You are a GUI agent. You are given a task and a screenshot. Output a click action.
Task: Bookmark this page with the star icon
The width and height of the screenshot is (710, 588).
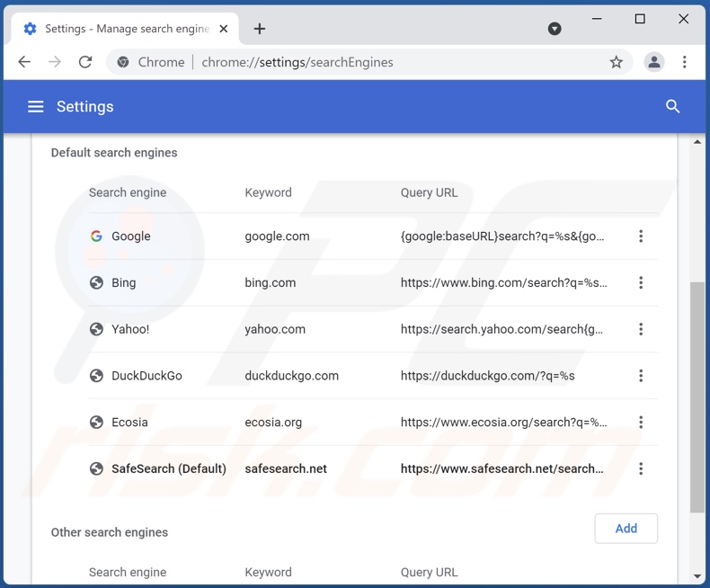616,62
